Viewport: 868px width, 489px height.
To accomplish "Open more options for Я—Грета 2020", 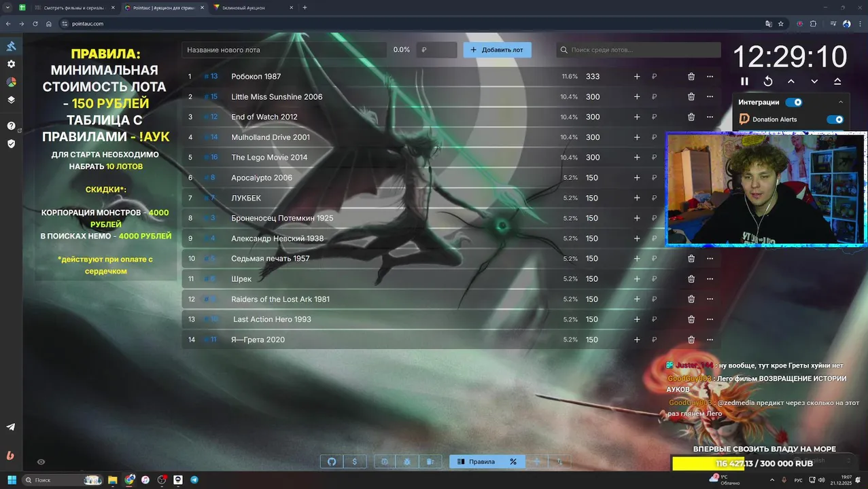I will 710,340.
